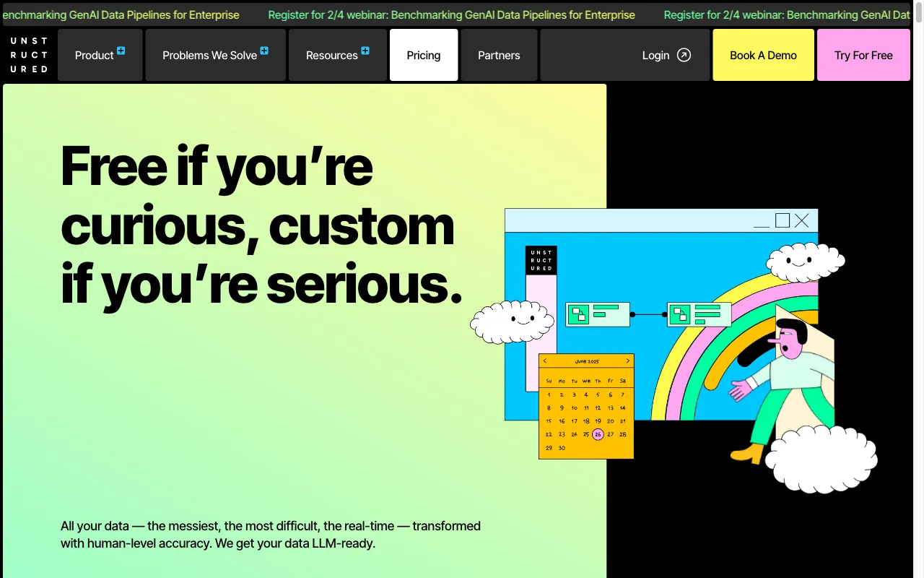Go to the Pricing page tab
The image size is (924, 578).
coord(424,55)
